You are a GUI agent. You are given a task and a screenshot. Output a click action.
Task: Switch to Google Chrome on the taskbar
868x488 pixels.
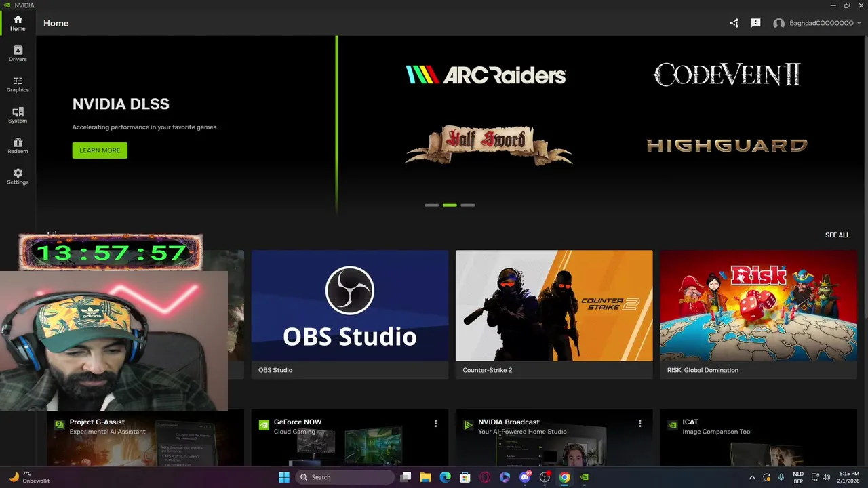tap(564, 477)
